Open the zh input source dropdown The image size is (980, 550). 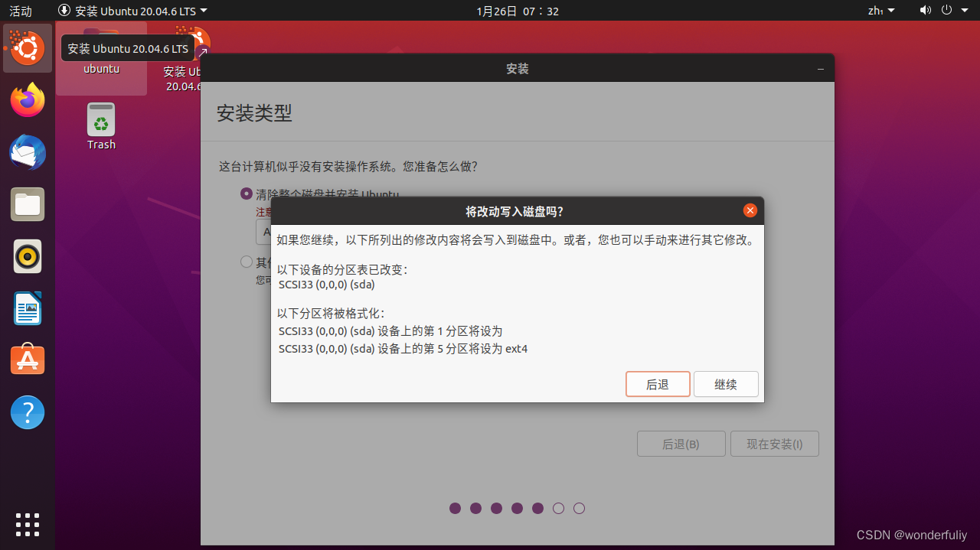pos(880,11)
